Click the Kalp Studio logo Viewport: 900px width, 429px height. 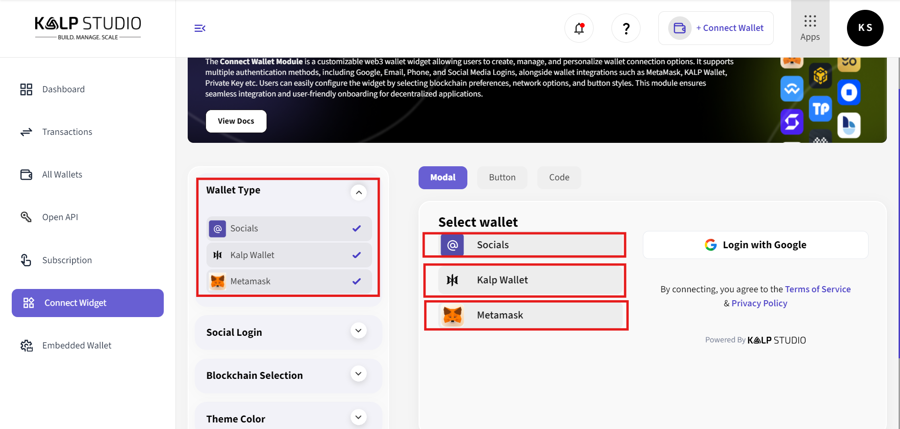click(x=88, y=27)
